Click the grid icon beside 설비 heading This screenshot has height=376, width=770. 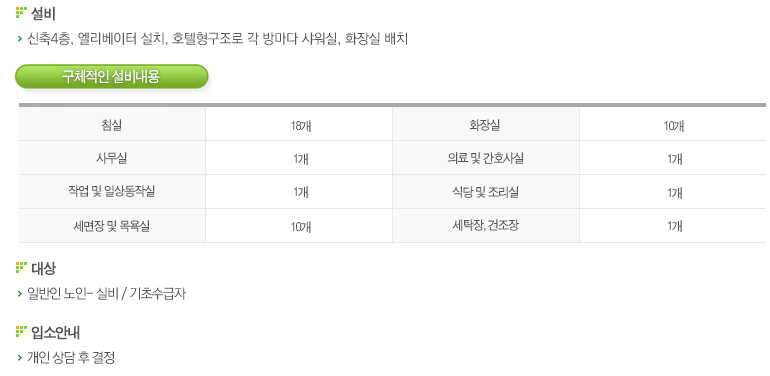tap(21, 13)
